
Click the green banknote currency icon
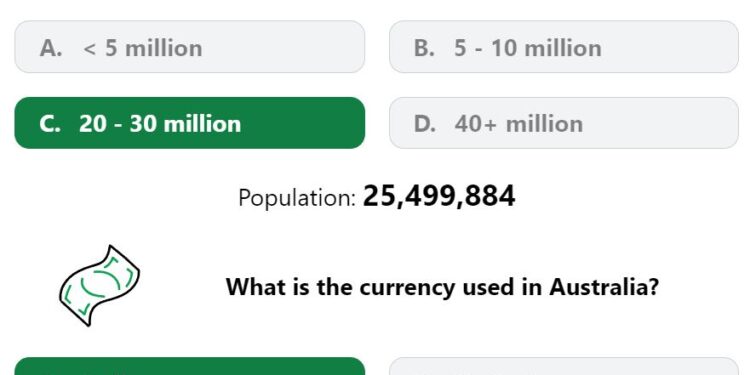pos(99,286)
